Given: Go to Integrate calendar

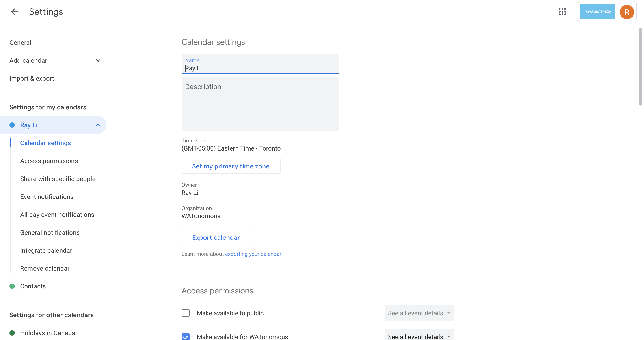Looking at the screenshot, I should [x=46, y=251].
